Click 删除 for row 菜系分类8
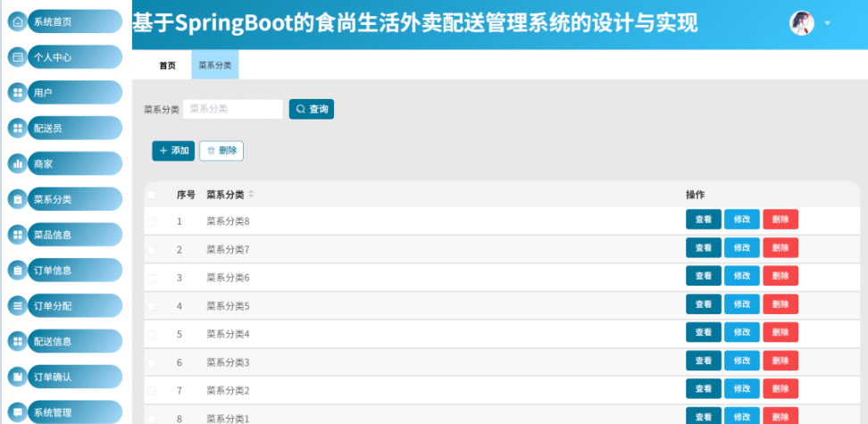The image size is (868, 424). [780, 220]
